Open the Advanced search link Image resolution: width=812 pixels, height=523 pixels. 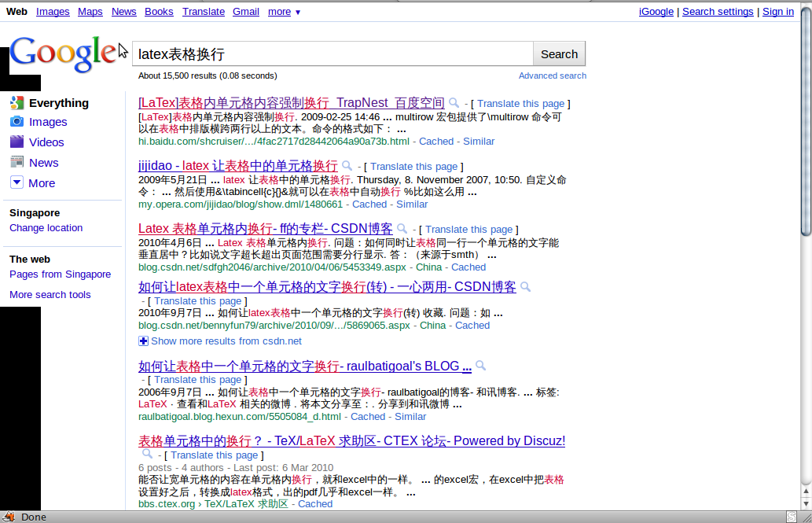coord(553,76)
